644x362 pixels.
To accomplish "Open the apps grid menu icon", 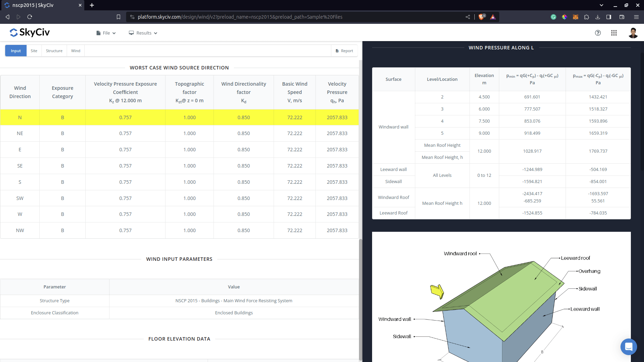I will click(614, 33).
